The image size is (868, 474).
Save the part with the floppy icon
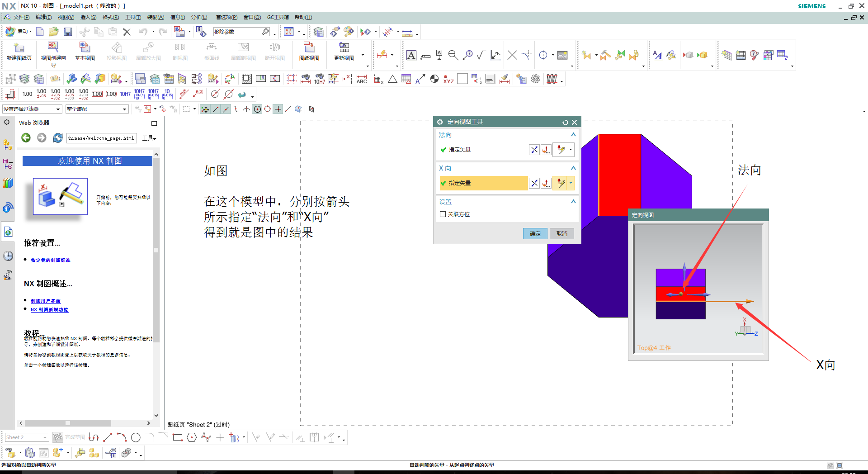coord(68,32)
